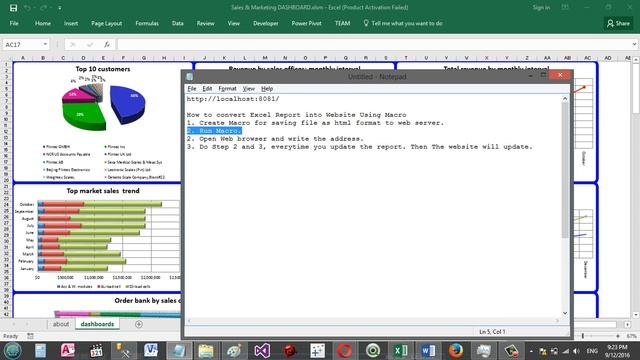Click the 'Top 10 customers' chart title
The image size is (640, 360).
[x=103, y=69]
